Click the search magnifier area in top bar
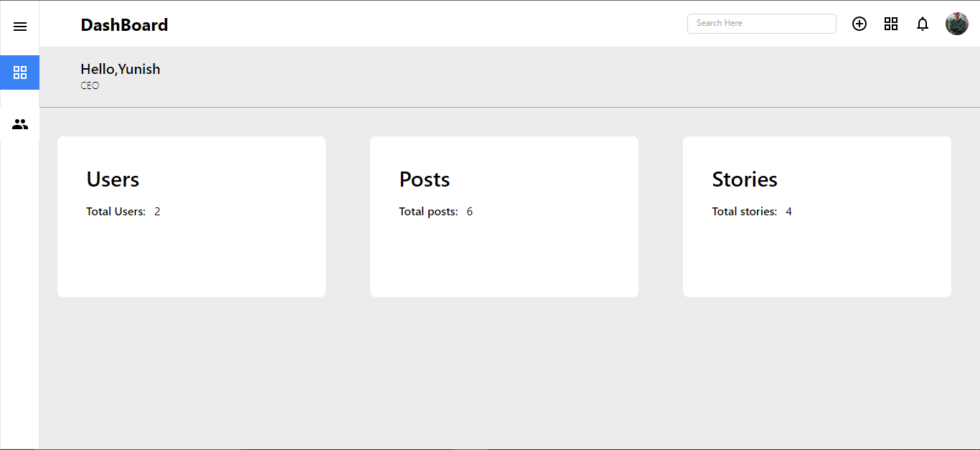 (762, 23)
